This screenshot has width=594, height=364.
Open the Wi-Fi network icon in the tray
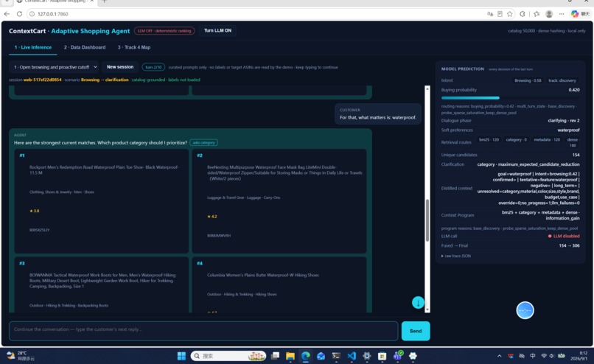544,356
